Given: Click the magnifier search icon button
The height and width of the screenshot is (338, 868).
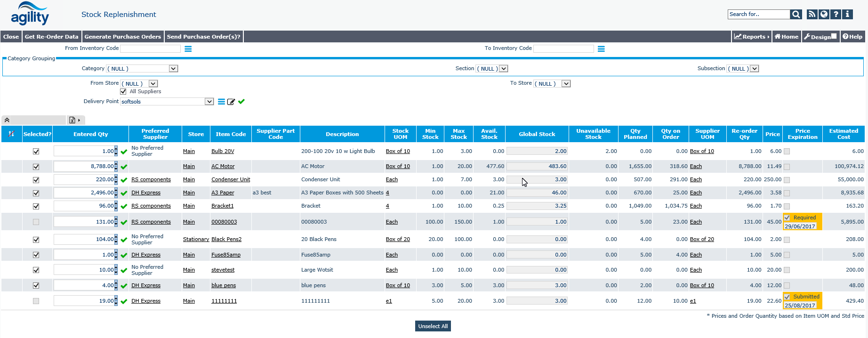Looking at the screenshot, I should pos(796,15).
